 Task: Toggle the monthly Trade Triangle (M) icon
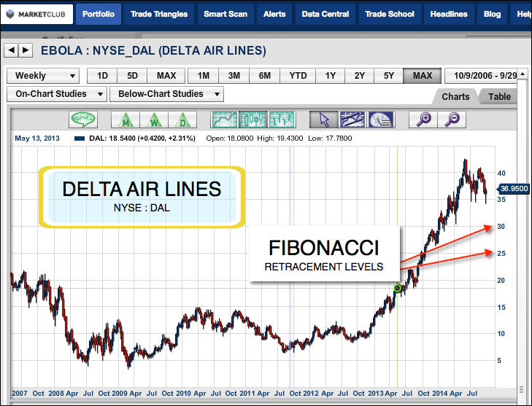(125, 120)
